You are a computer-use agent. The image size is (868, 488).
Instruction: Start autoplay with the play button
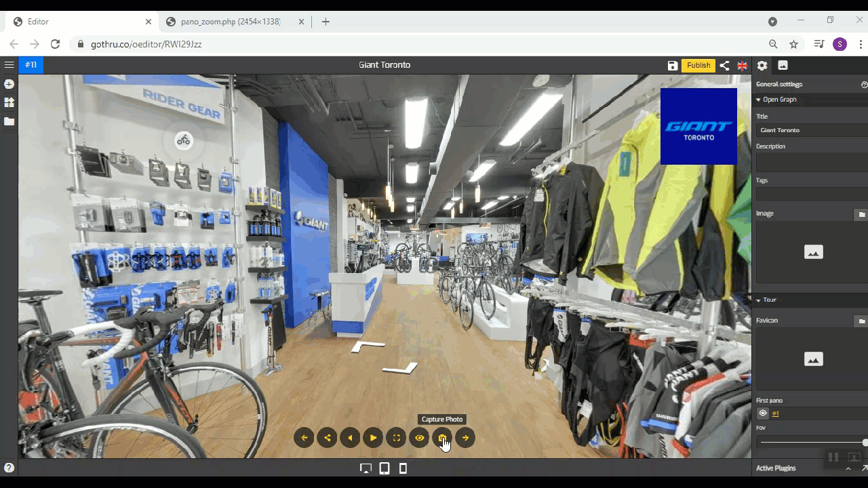point(373,438)
